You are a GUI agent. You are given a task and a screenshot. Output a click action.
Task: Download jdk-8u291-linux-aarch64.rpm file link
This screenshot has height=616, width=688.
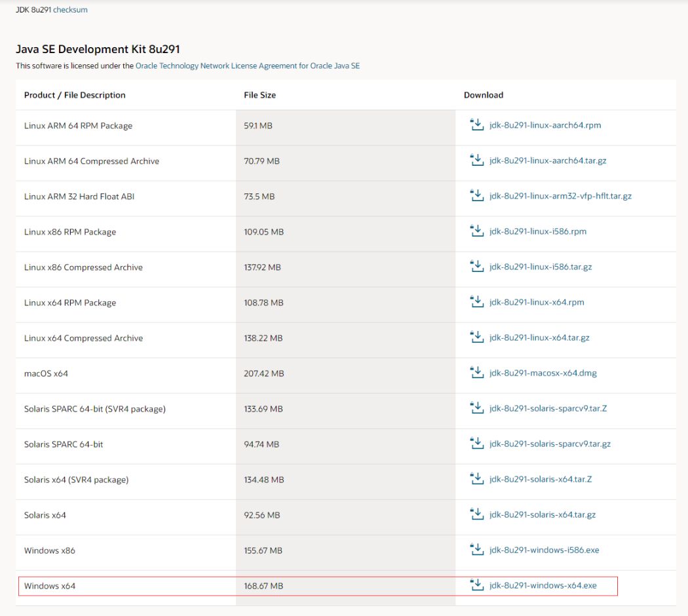[x=545, y=125]
